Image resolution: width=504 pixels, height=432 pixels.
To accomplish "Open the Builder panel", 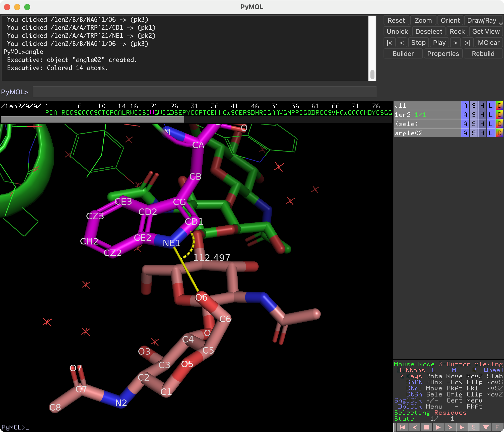I will [x=403, y=53].
